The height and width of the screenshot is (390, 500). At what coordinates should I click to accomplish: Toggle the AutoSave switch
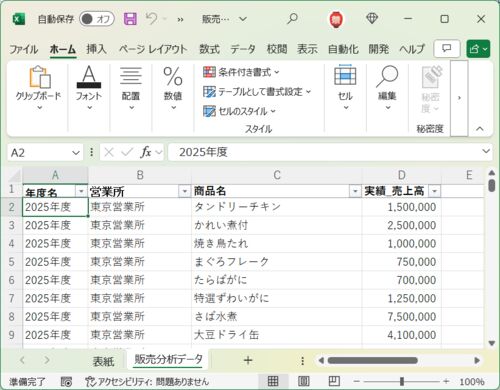coord(97,19)
